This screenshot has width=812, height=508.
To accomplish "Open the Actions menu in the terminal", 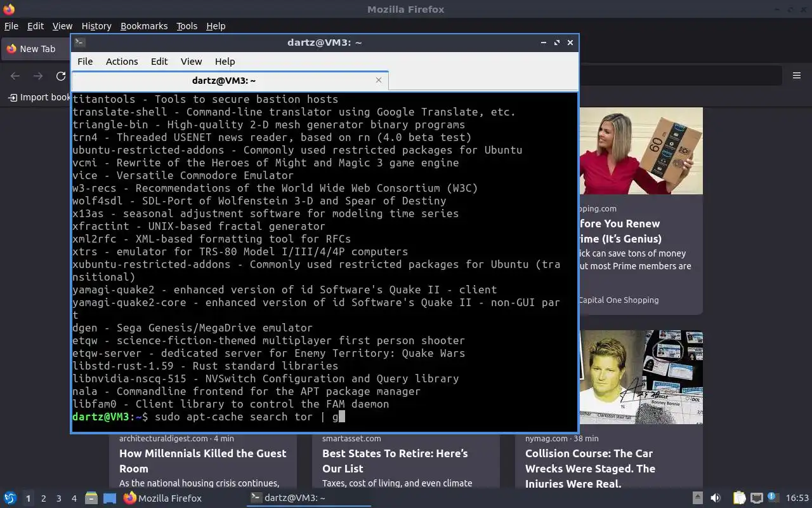I will click(122, 62).
